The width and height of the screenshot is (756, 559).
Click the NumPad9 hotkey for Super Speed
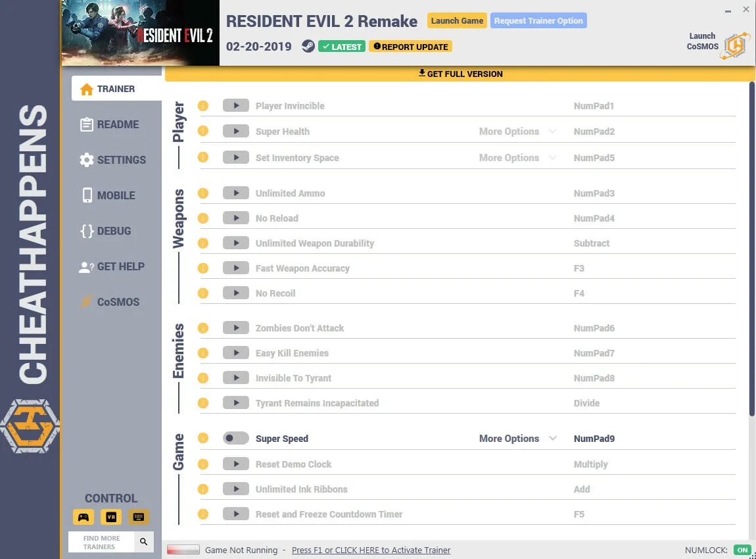pyautogui.click(x=594, y=439)
